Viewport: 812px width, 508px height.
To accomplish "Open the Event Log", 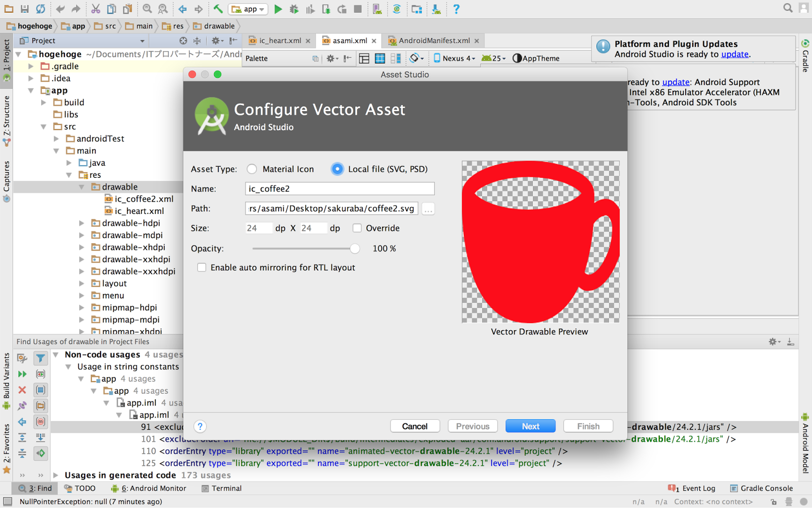I will [x=692, y=488].
